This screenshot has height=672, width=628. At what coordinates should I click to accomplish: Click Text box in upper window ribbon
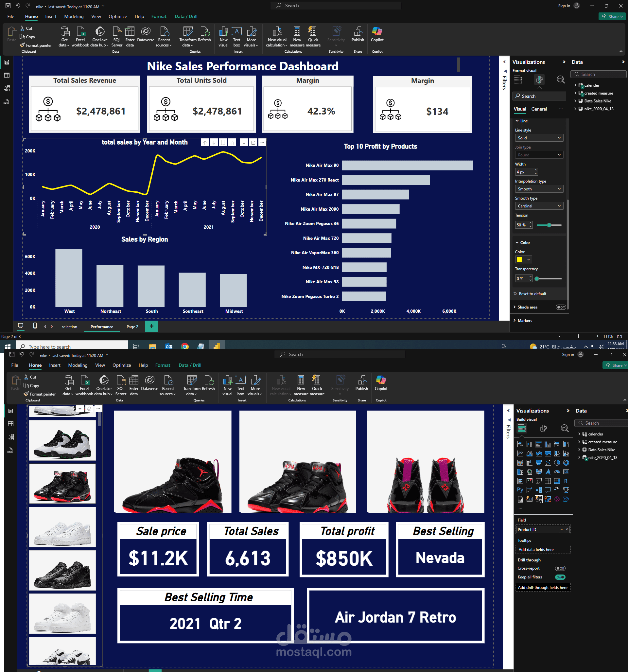[236, 37]
